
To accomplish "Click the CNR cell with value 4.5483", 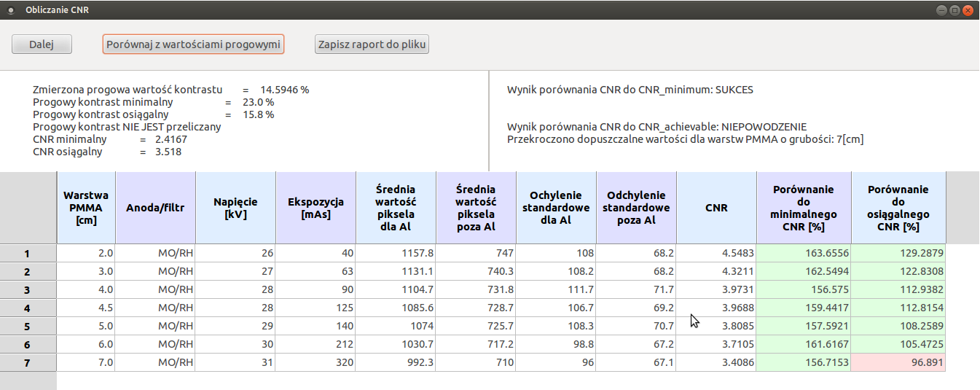I will pyautogui.click(x=716, y=254).
